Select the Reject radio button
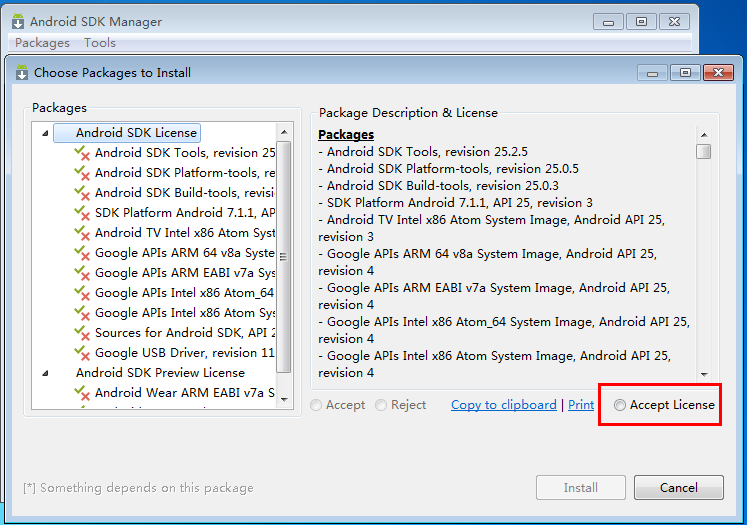Image resolution: width=747 pixels, height=525 pixels. [382, 405]
